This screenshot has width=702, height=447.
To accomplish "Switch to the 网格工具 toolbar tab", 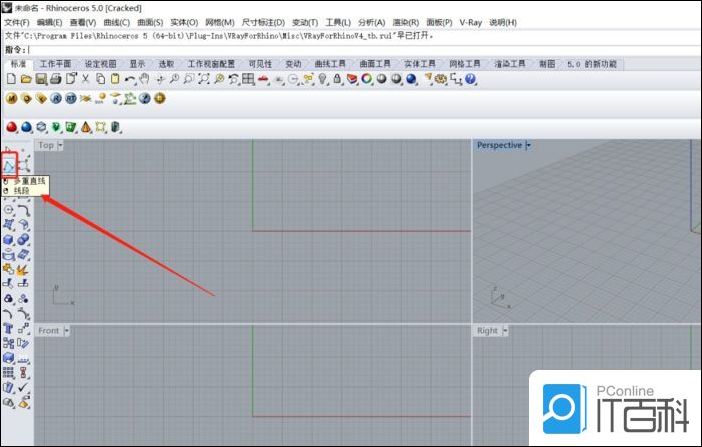I will pos(464,64).
